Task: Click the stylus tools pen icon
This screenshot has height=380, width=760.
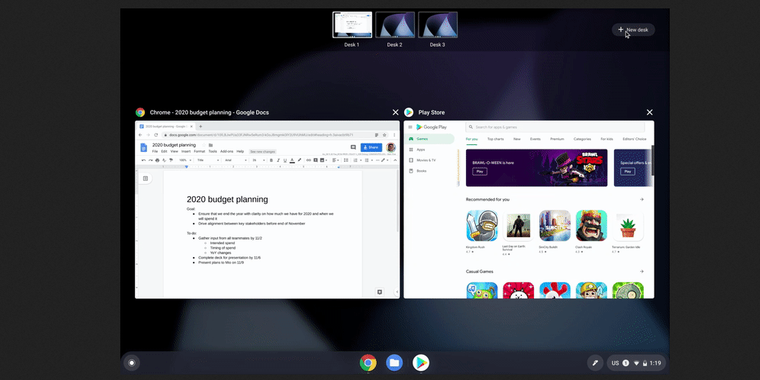Action: click(x=595, y=363)
